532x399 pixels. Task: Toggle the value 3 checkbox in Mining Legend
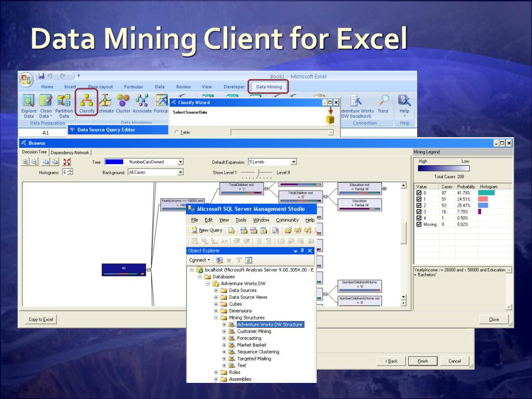[419, 212]
